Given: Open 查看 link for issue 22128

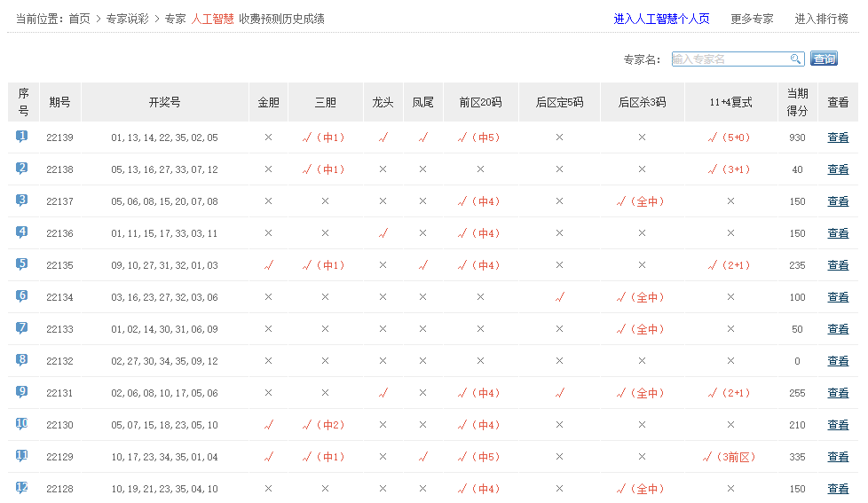Looking at the screenshot, I should coord(838,489).
